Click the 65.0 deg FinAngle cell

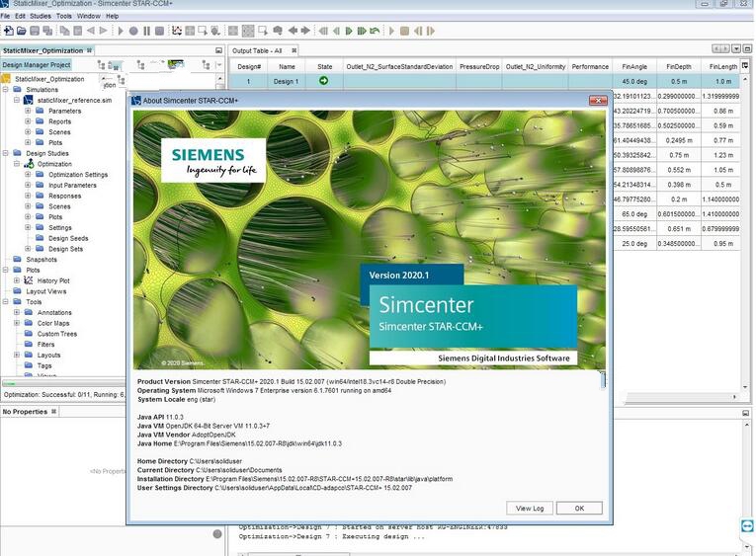(634, 214)
